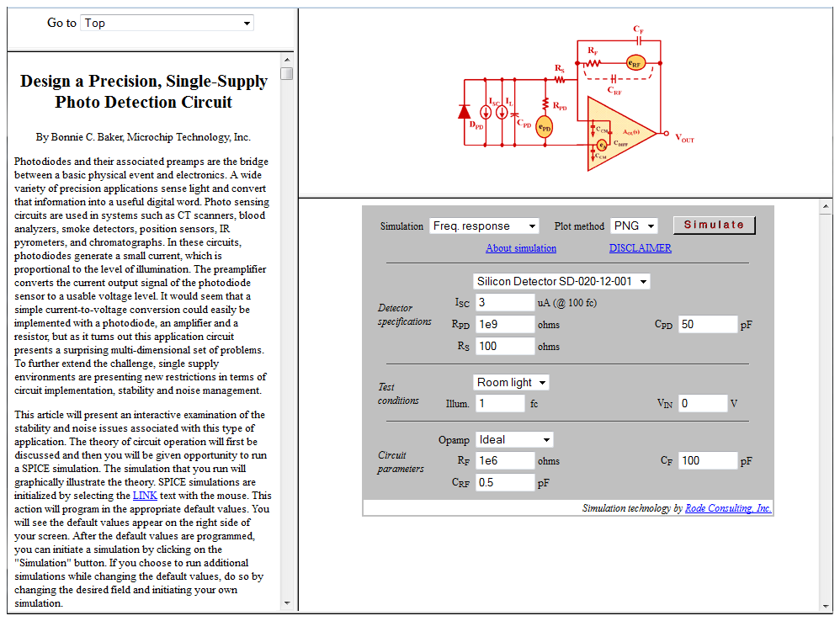The width and height of the screenshot is (840, 621).
Task: Open the About simulation link
Action: [521, 248]
